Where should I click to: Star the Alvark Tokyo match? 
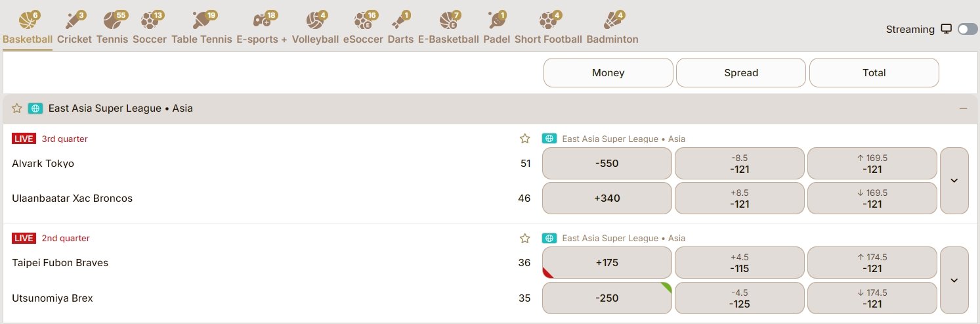point(524,139)
